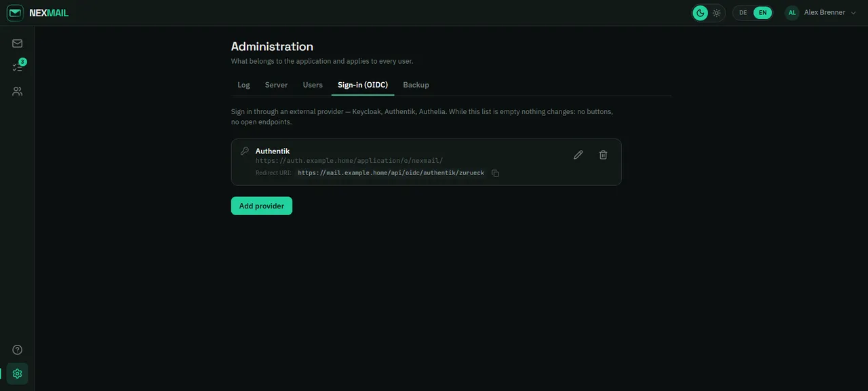Image resolution: width=868 pixels, height=391 pixels.
Task: Copy the redirect URI with copy icon
Action: click(x=495, y=173)
